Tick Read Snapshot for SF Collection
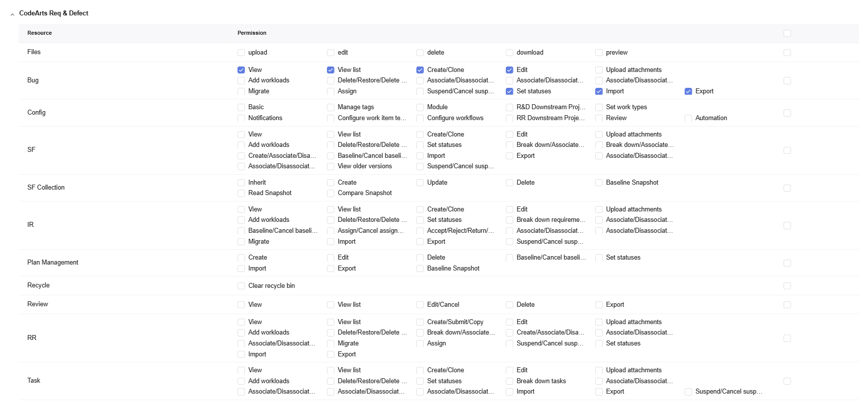The width and height of the screenshot is (868, 407). click(241, 193)
